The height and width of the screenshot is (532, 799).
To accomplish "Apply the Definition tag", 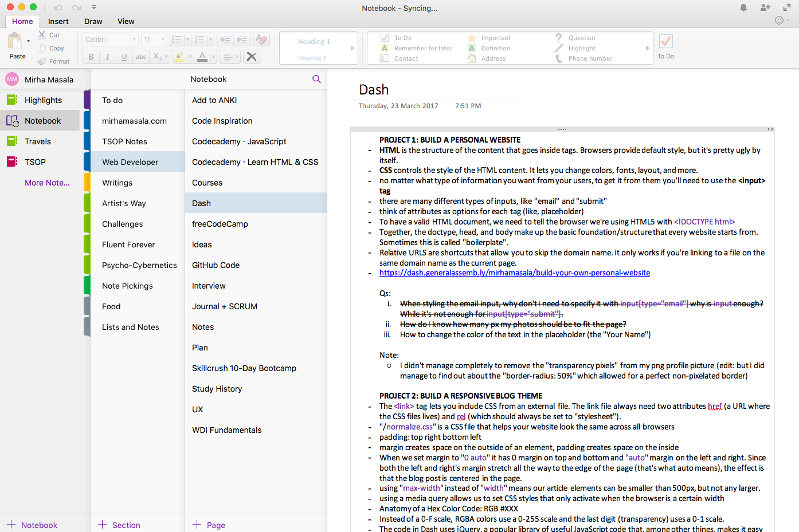I will [x=489, y=48].
